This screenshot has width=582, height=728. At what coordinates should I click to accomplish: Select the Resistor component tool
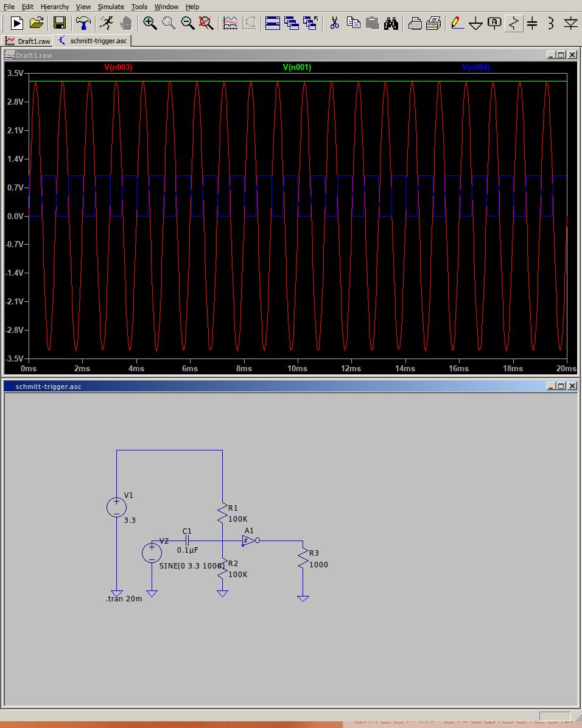(x=513, y=23)
